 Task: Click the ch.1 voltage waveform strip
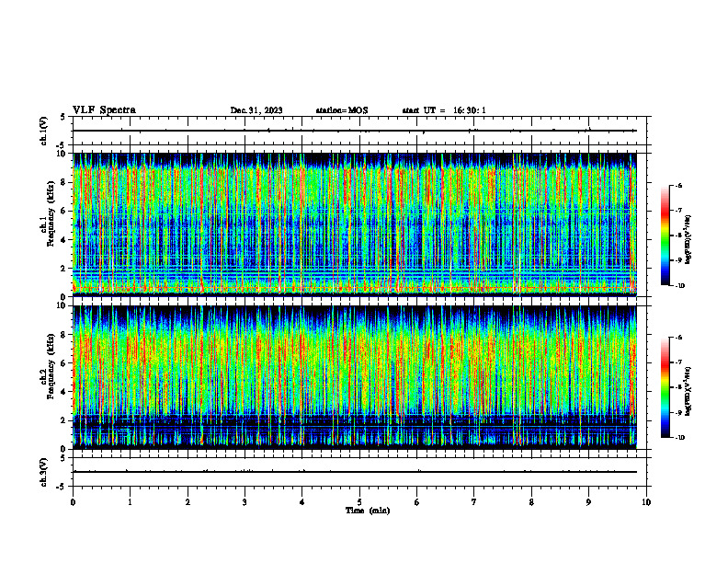361,131
